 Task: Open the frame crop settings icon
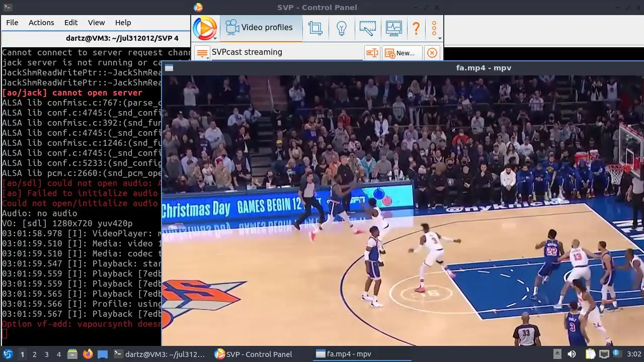click(315, 28)
